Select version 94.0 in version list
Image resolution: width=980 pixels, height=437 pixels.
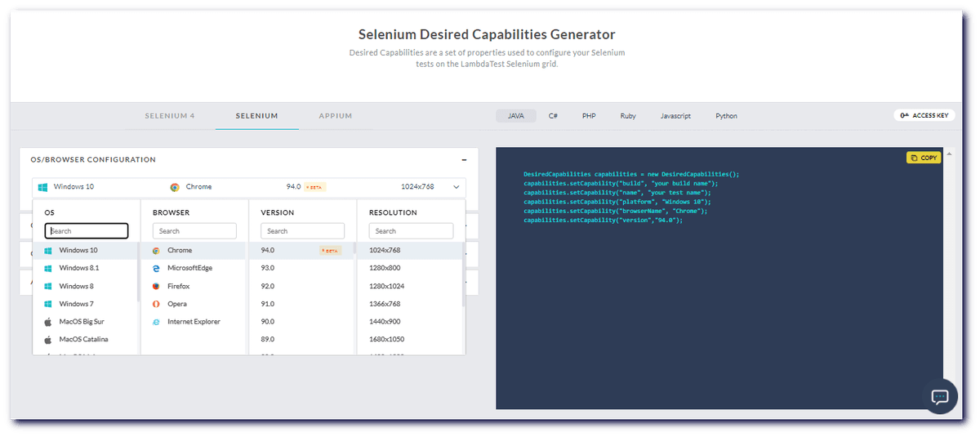coord(302,251)
